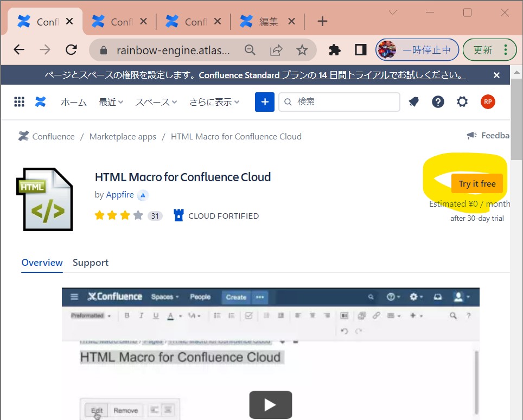Toggle the browser side panel icon
Image resolution: width=523 pixels, height=420 pixels.
pyautogui.click(x=360, y=50)
